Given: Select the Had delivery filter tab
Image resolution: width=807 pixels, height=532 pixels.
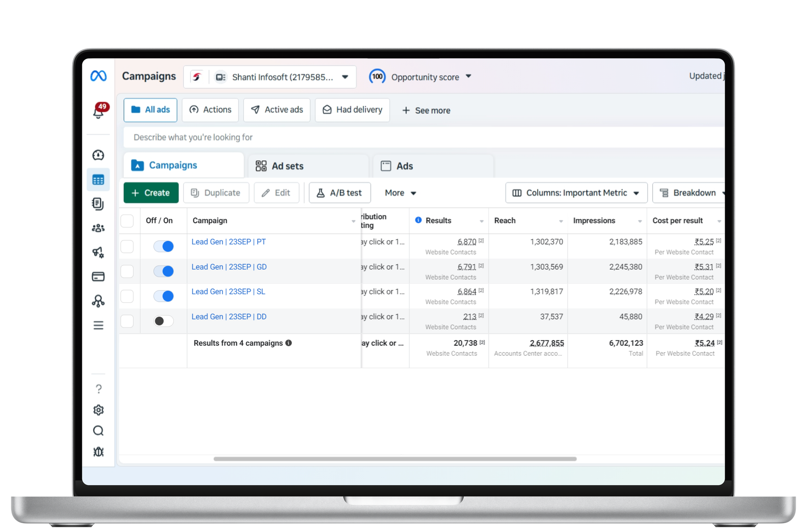Looking at the screenshot, I should click(x=353, y=110).
